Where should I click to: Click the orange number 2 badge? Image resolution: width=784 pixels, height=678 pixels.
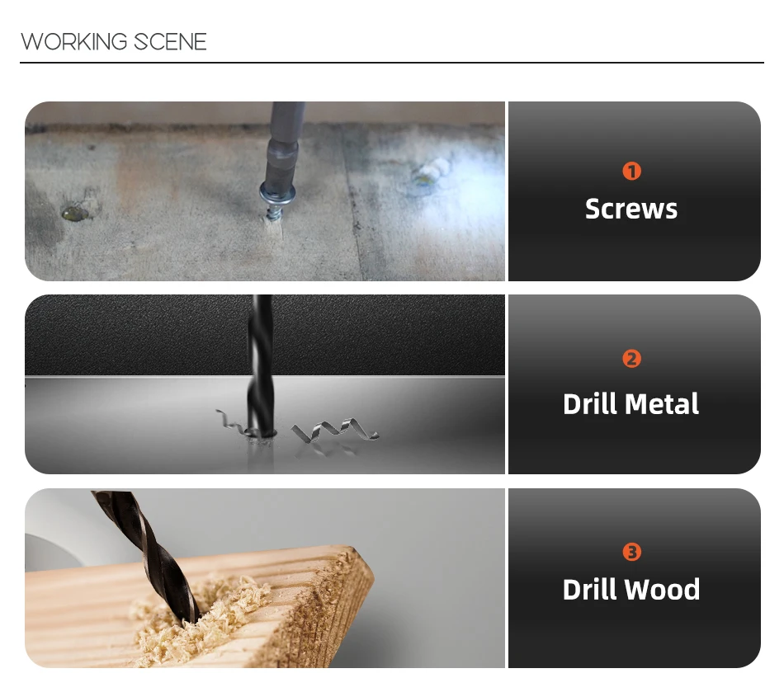[x=631, y=359]
